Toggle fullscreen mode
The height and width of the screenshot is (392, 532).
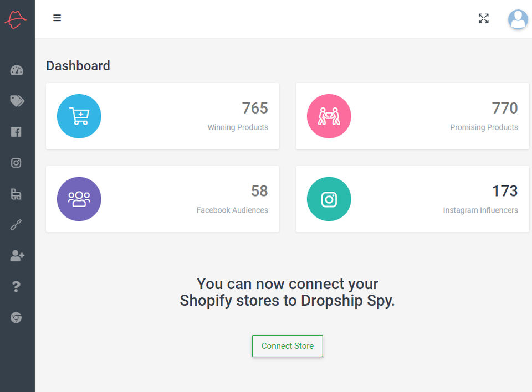coord(484,19)
